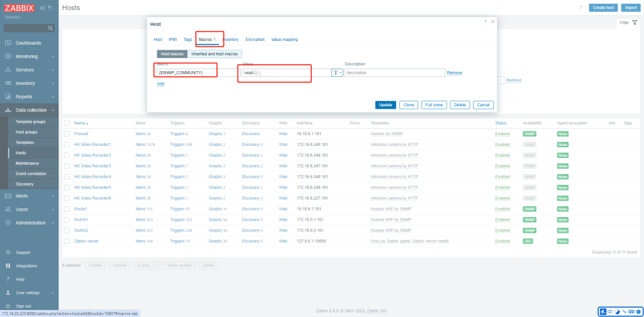Image resolution: width=644 pixels, height=317 pixels.
Task: Click the User settings person icon
Action: point(8,292)
